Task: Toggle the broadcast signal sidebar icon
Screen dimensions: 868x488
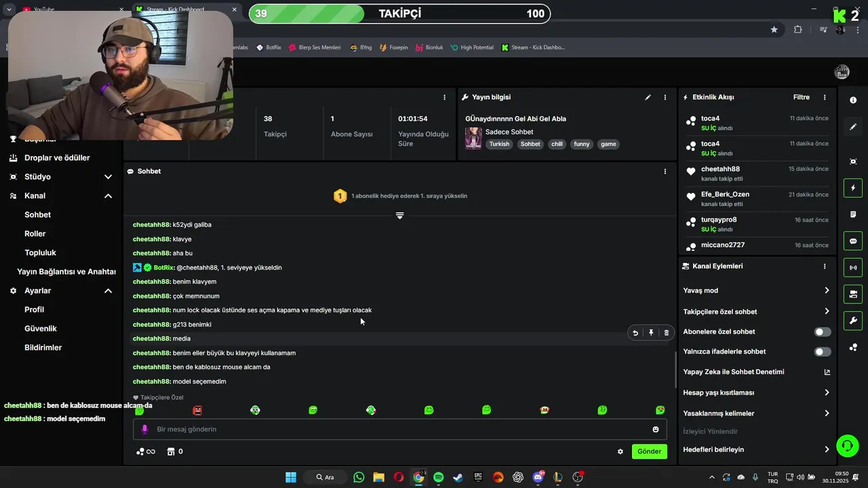Action: (x=853, y=268)
